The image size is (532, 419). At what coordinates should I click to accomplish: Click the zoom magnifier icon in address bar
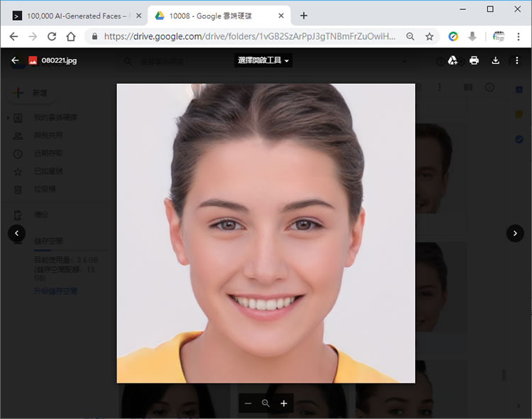click(x=410, y=36)
